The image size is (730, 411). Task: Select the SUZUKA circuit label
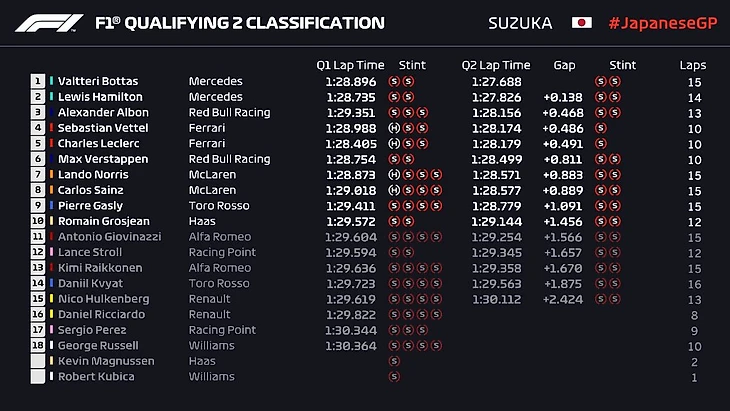tap(520, 23)
